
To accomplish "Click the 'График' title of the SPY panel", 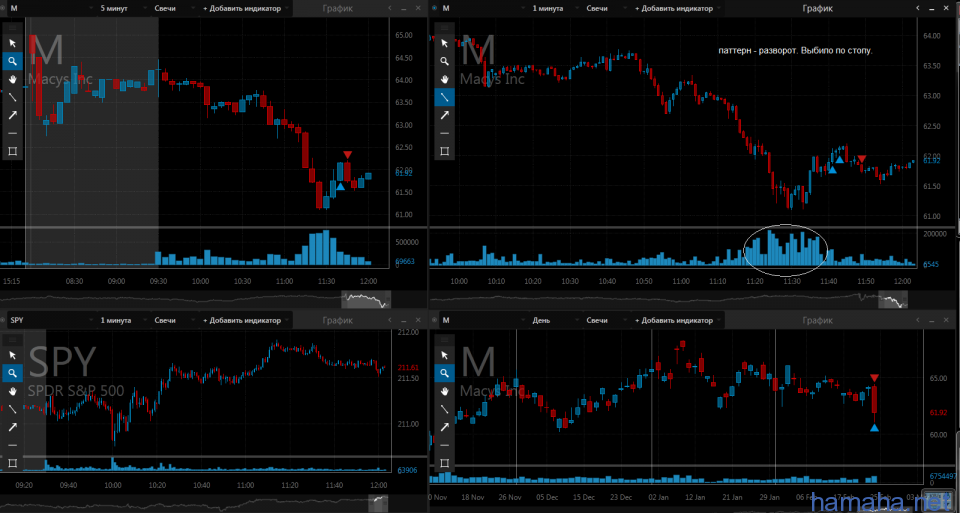I will (337, 320).
